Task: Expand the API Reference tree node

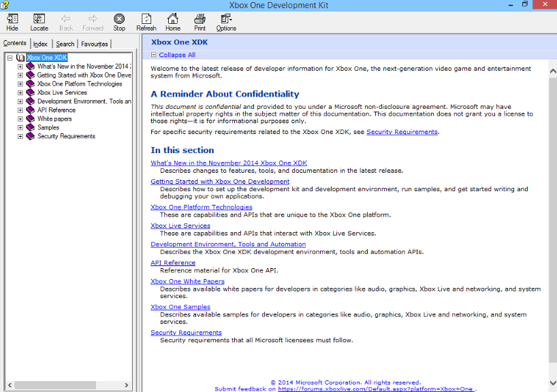Action: (20, 110)
